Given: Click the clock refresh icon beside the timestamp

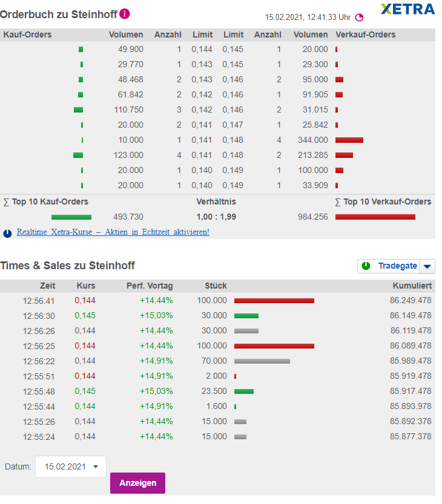Looking at the screenshot, I should [359, 18].
